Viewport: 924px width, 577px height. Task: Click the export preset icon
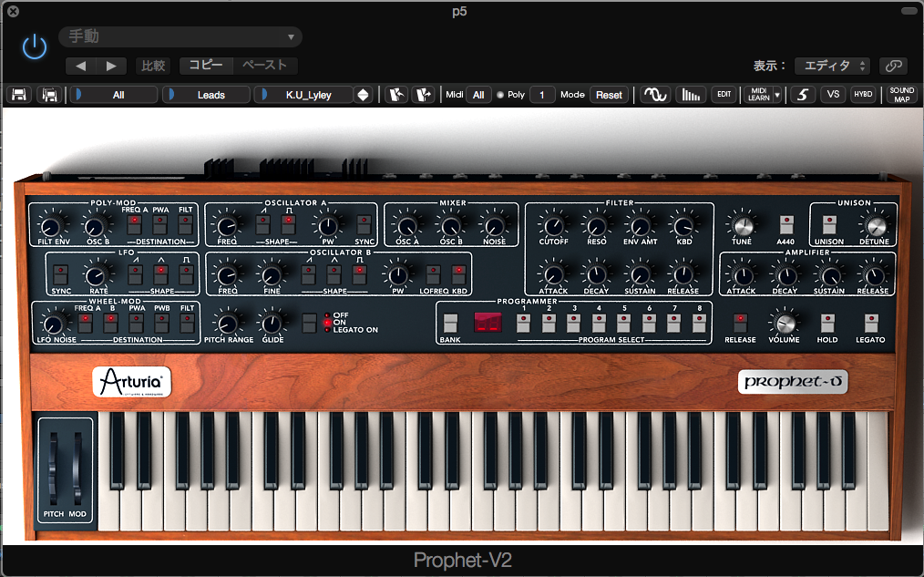[x=423, y=95]
